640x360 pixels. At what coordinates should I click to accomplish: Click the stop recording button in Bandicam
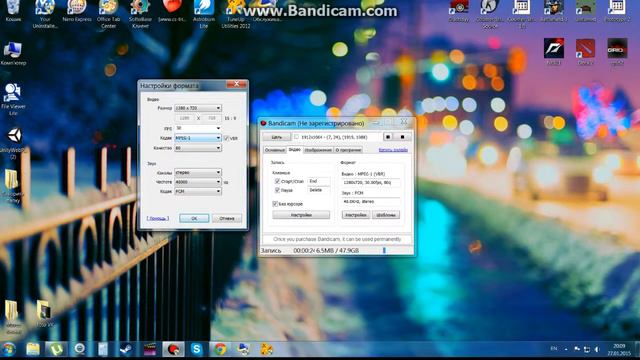[402, 137]
